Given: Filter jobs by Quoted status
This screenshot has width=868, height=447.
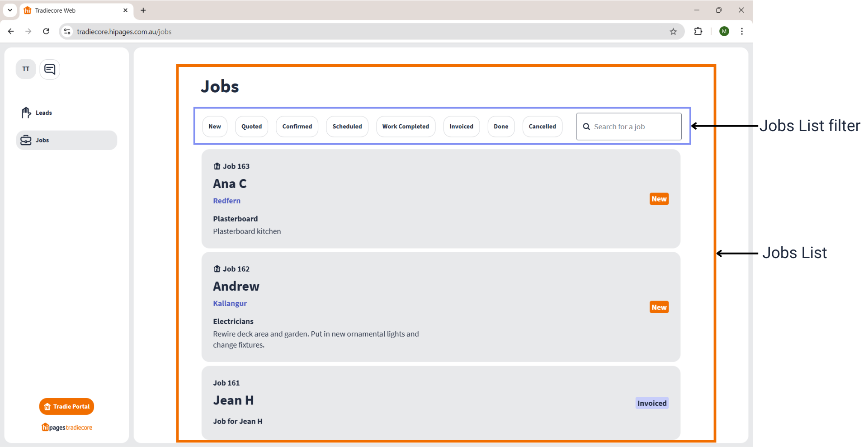Looking at the screenshot, I should click(x=251, y=127).
